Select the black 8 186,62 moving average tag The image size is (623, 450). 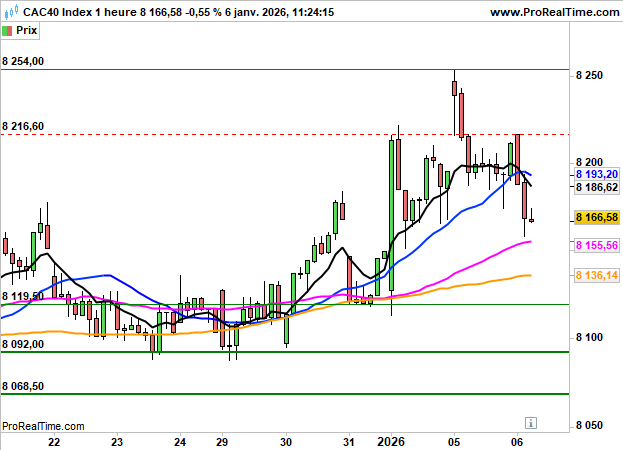597,187
